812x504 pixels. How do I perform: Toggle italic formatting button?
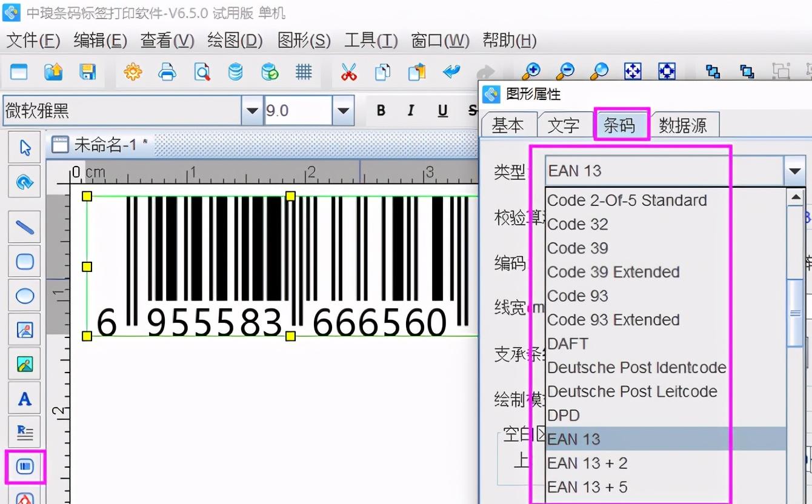(411, 111)
